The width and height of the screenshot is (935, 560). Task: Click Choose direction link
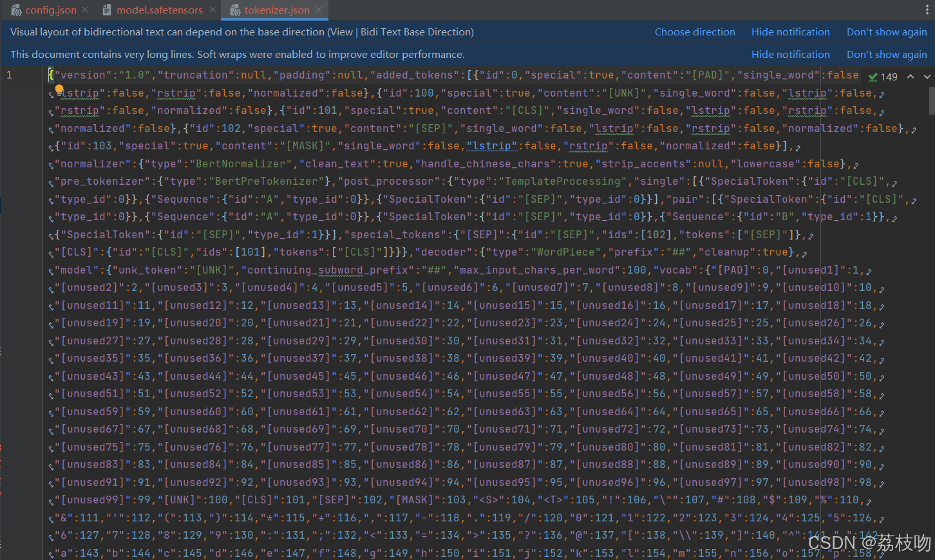pos(695,32)
